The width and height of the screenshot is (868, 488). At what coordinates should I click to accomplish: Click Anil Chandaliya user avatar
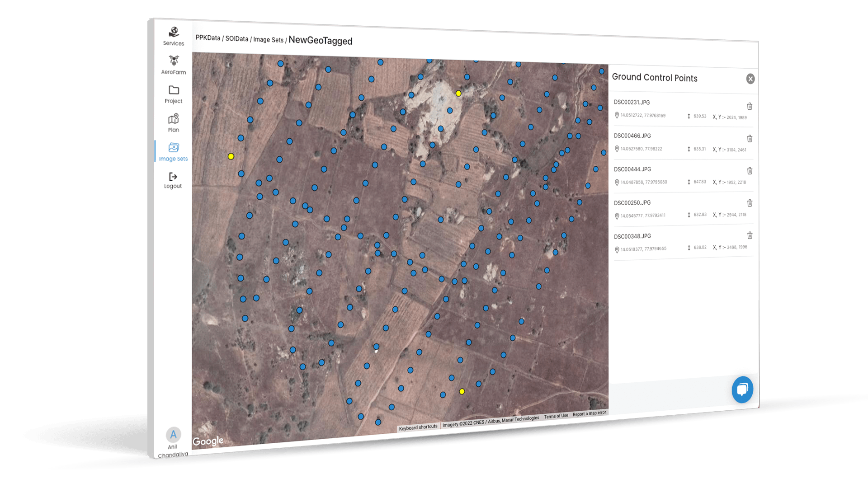click(x=173, y=435)
